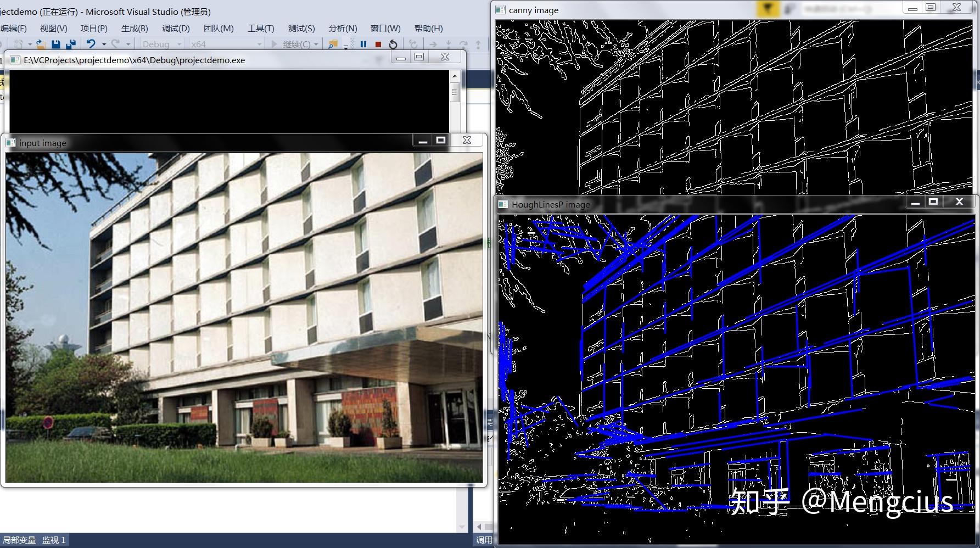Open the 工具(T) menu
Viewport: 980px width, 548px height.
[x=261, y=29]
